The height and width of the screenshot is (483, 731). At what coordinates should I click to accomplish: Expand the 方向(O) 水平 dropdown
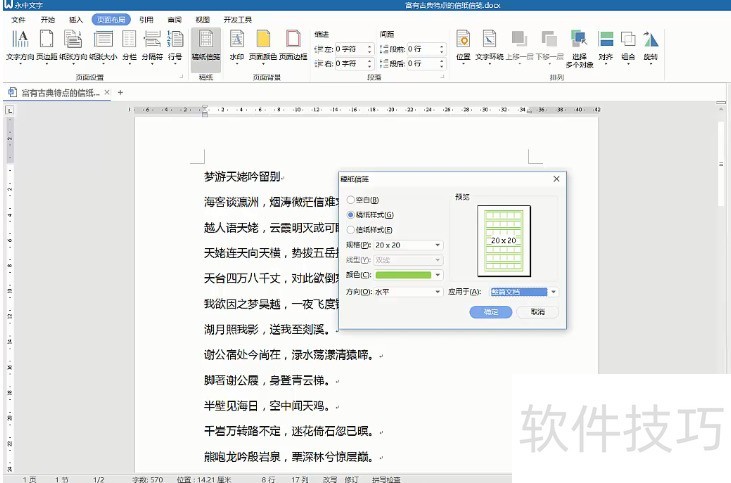click(x=437, y=292)
